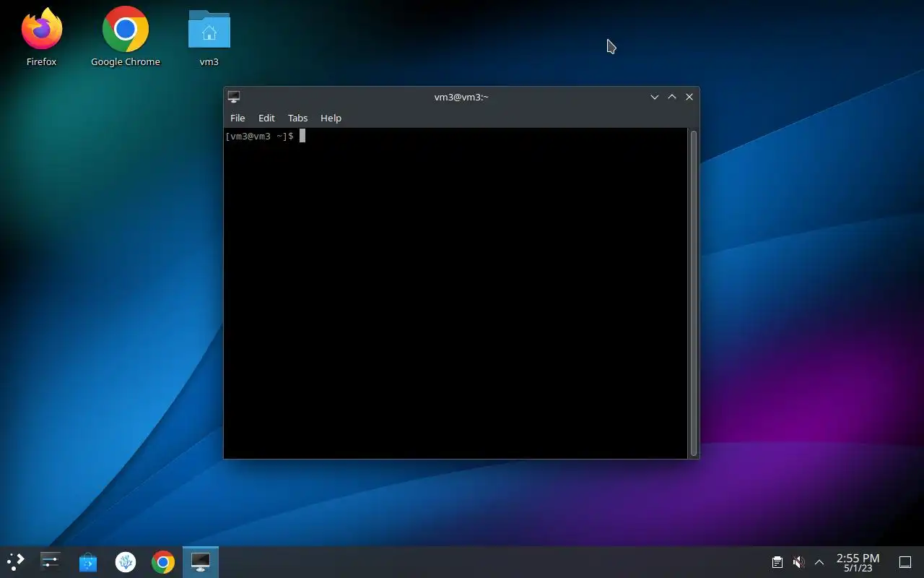This screenshot has height=578, width=924.
Task: Open the Edit menu in the terminal
Action: (x=266, y=118)
